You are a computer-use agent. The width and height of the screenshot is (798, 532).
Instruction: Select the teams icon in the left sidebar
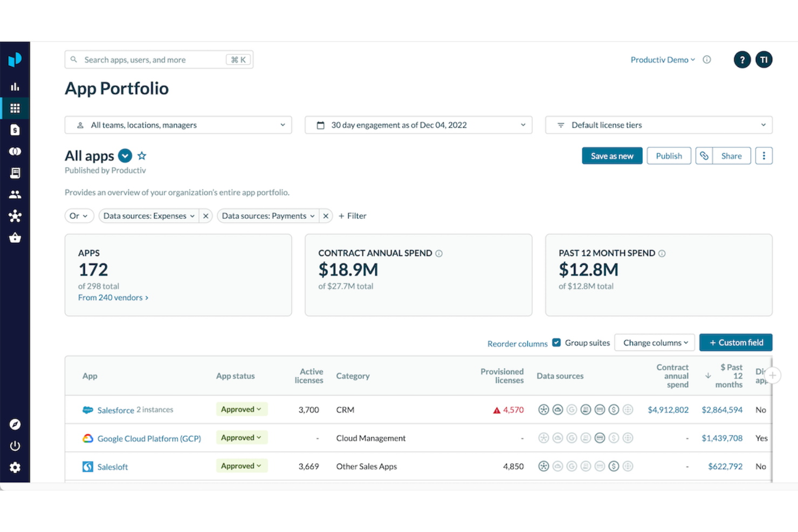coord(15,194)
